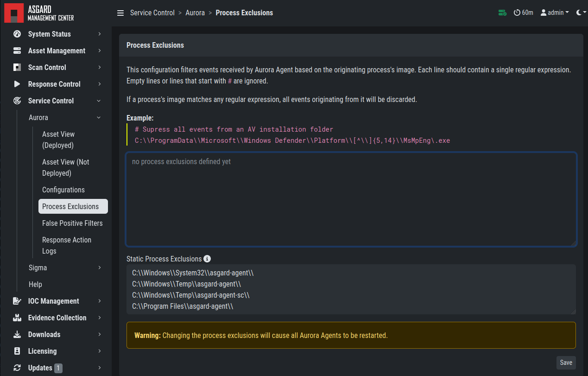Open False Positive Filters page
This screenshot has width=588, height=376.
point(73,223)
